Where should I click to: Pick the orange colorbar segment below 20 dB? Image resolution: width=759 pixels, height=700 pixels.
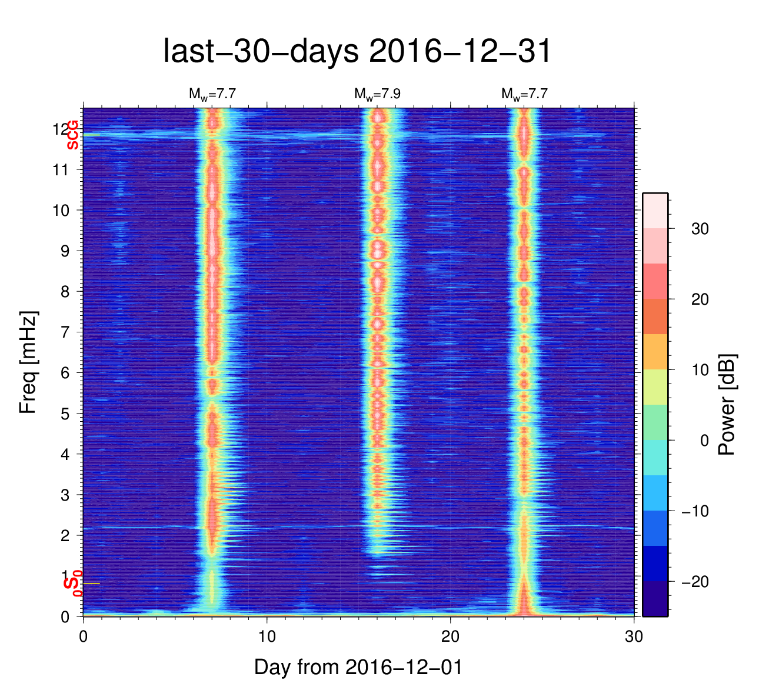point(655,316)
